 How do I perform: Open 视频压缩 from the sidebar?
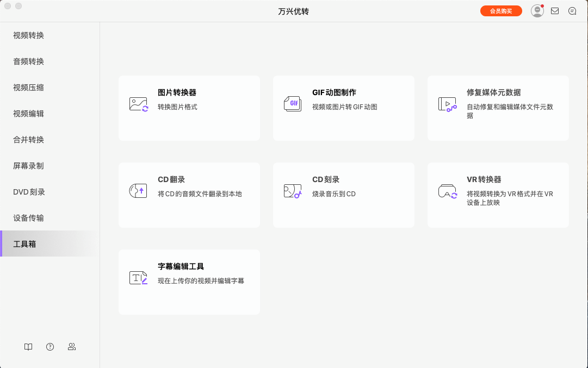pyautogui.click(x=28, y=87)
